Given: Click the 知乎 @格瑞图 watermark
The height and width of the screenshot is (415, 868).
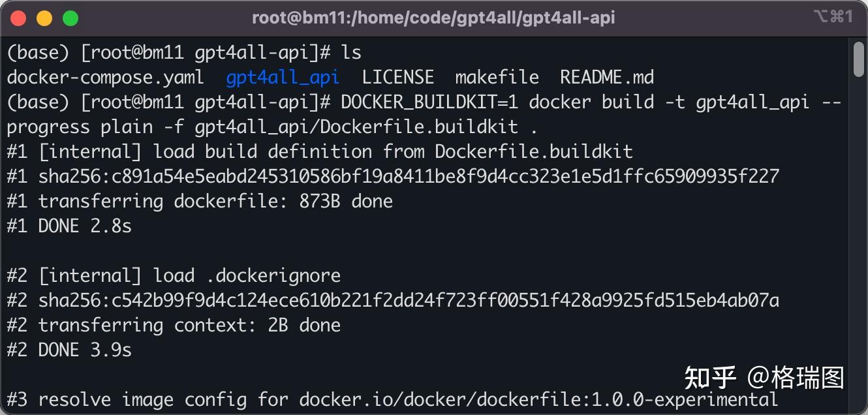Looking at the screenshot, I should (x=764, y=378).
